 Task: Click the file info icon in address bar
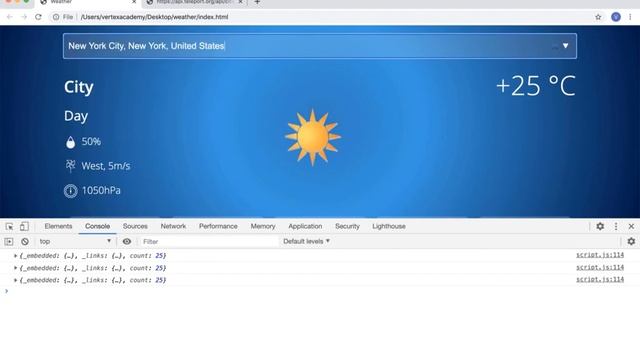pyautogui.click(x=56, y=17)
